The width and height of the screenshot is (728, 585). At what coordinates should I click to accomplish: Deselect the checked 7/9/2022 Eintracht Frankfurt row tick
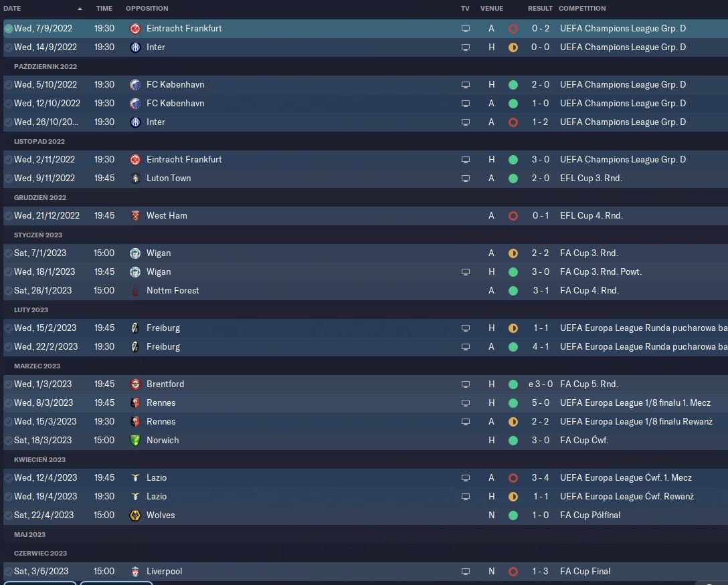pos(9,29)
